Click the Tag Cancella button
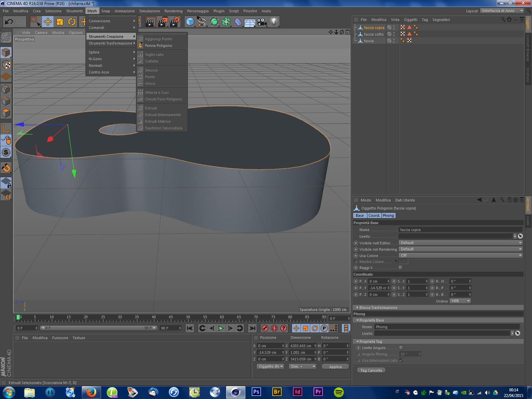Screen dimensions: 532x399 pos(371,370)
